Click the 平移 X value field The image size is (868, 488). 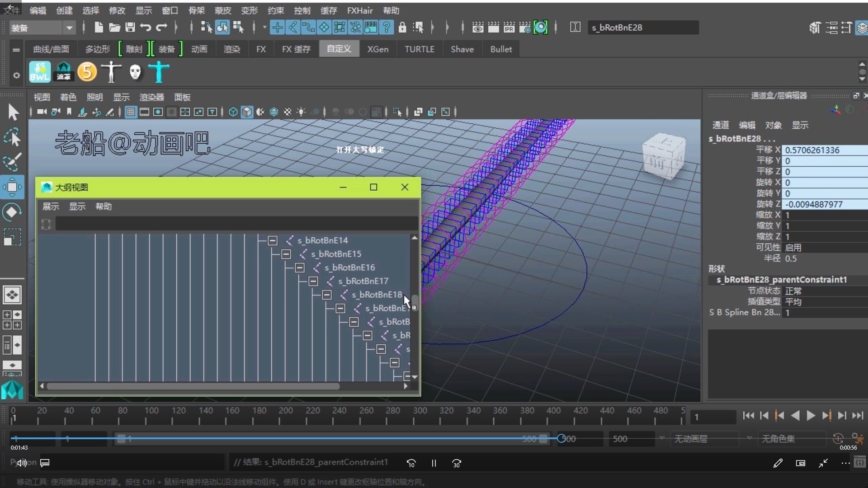click(825, 150)
